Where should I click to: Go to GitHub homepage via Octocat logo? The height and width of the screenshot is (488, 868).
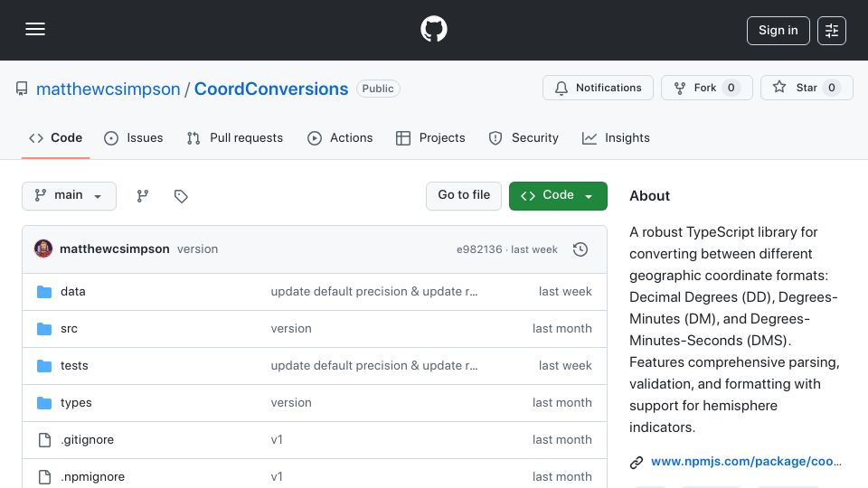(433, 29)
